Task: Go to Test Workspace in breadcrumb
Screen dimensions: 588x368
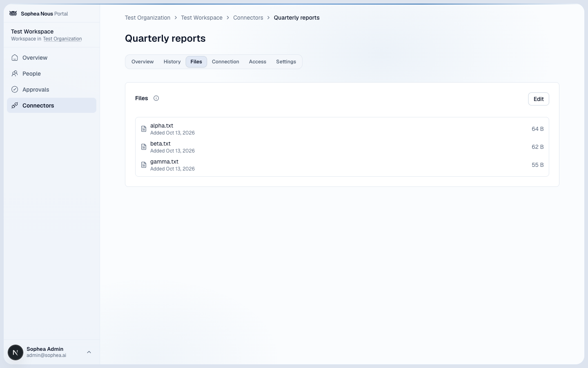Action: (202, 18)
